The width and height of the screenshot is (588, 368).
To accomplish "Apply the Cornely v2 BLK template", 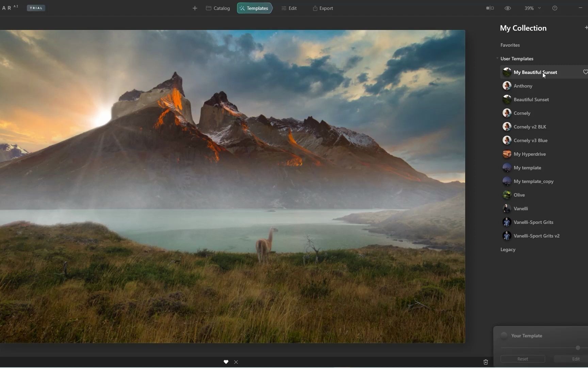I will point(544,127).
